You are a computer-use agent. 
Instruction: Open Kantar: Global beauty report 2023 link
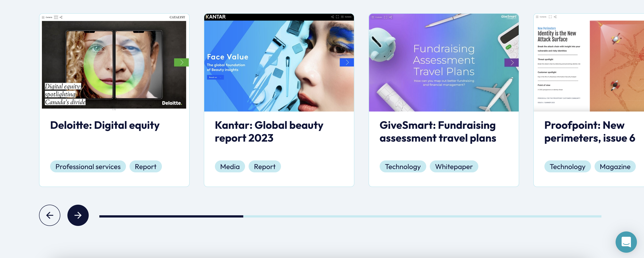[x=269, y=131]
